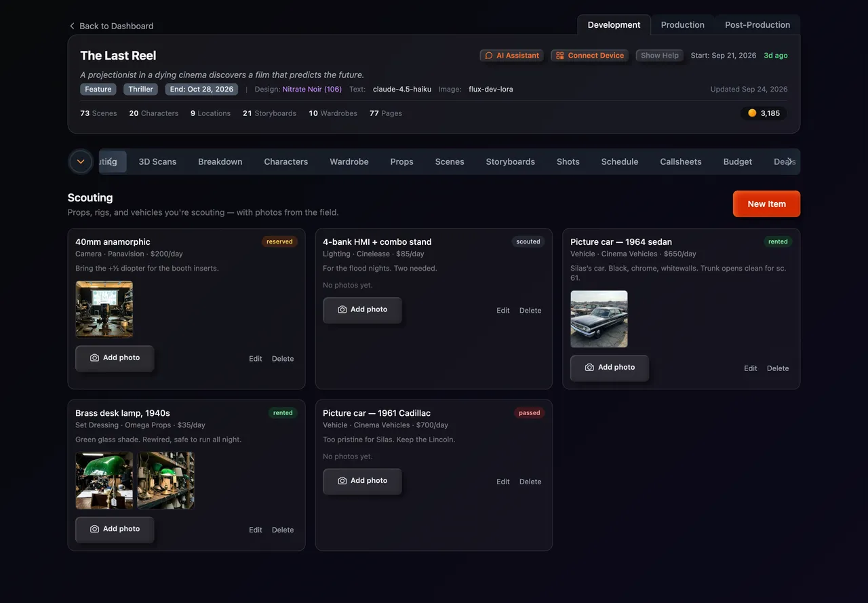Click the End: Oct 28, 2026 tag

pyautogui.click(x=201, y=90)
